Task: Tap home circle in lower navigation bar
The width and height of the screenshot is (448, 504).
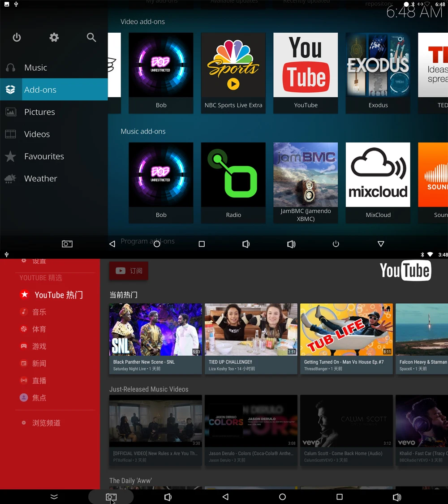Action: [x=282, y=497]
